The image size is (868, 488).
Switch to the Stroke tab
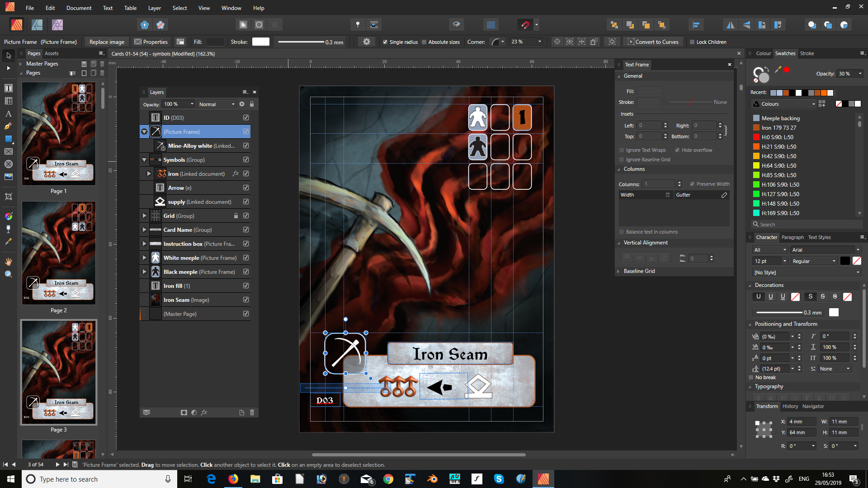(x=807, y=53)
